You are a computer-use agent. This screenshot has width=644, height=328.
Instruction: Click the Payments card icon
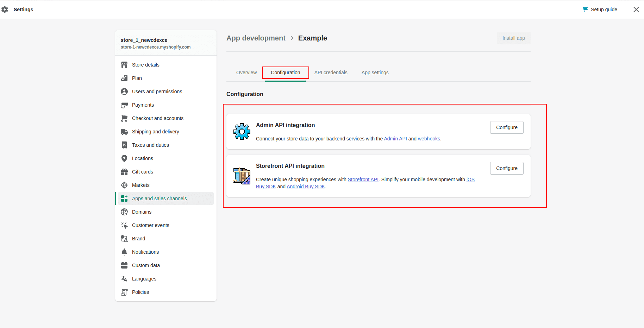124,105
